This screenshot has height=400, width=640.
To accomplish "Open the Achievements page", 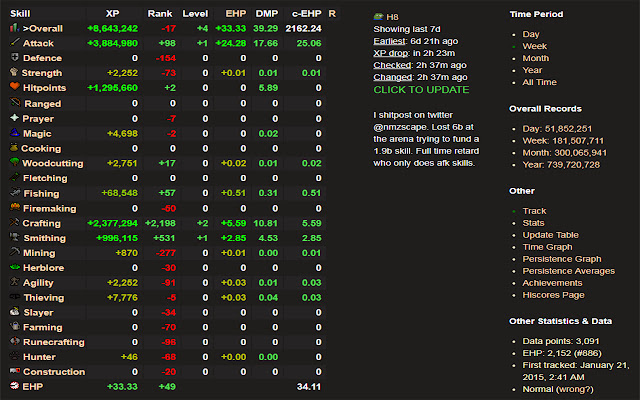I will (554, 282).
